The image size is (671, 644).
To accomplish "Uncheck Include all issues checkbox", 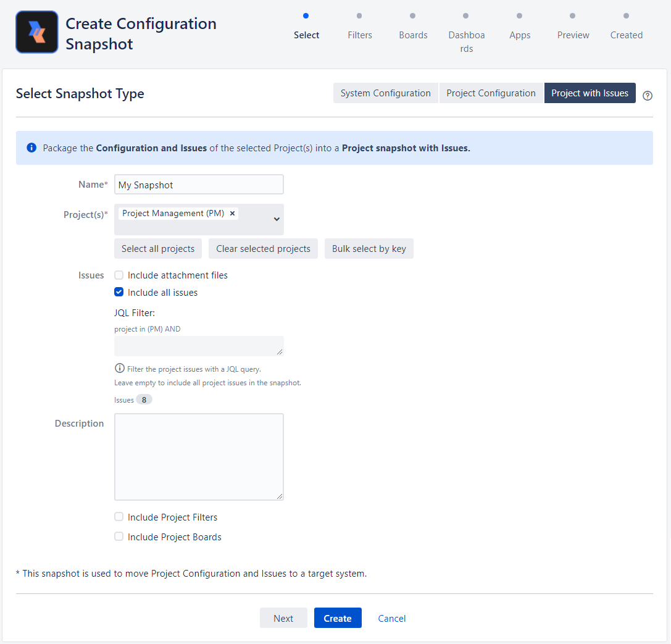I will click(x=119, y=293).
